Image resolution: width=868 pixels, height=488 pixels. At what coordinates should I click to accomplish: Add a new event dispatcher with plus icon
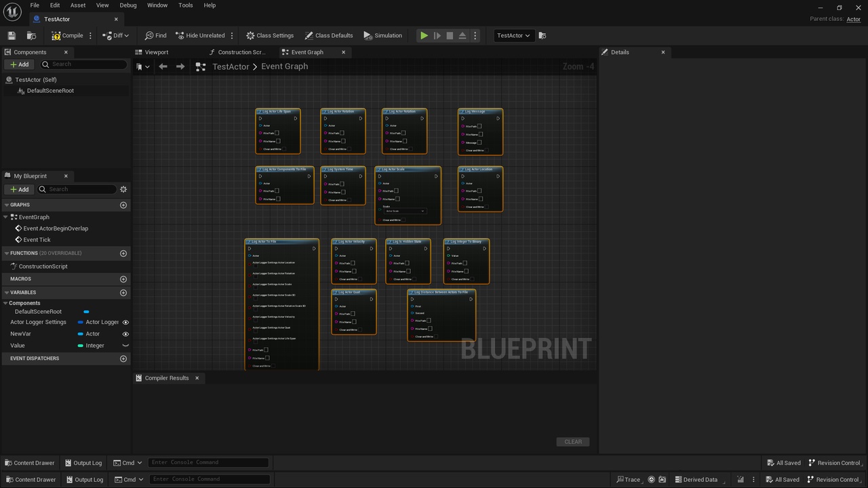(123, 359)
